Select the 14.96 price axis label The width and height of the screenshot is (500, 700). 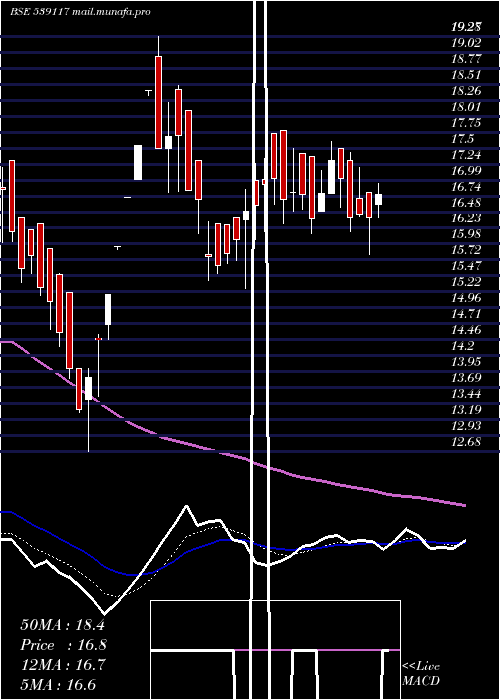(466, 298)
